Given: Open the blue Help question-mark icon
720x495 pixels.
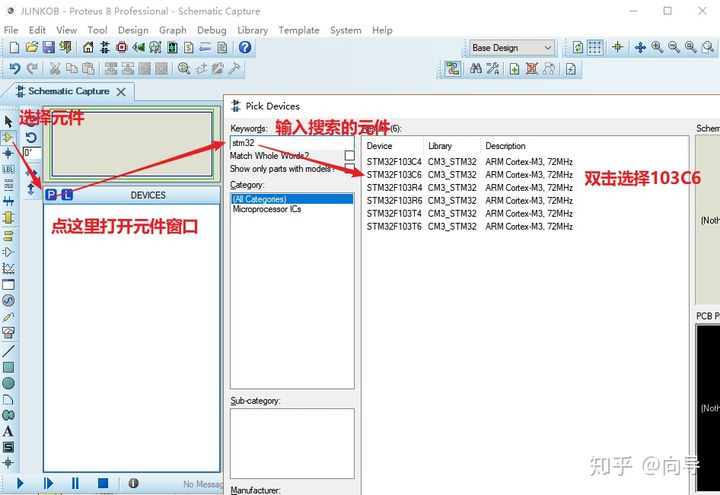Looking at the screenshot, I should [x=245, y=47].
